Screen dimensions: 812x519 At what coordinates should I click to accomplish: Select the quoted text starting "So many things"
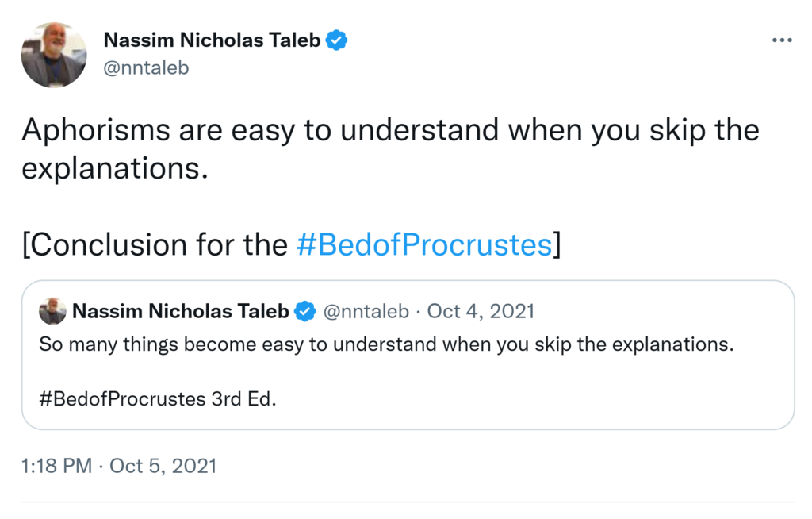pyautogui.click(x=386, y=345)
